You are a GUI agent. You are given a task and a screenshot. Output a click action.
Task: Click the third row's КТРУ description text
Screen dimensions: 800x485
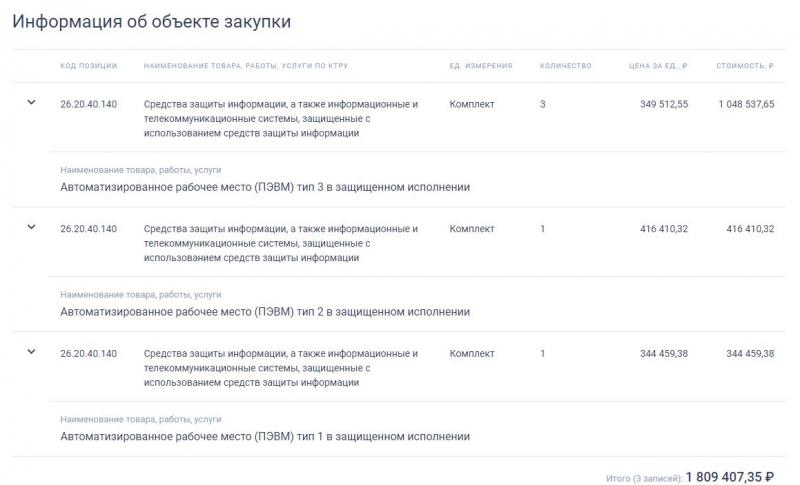tap(281, 368)
